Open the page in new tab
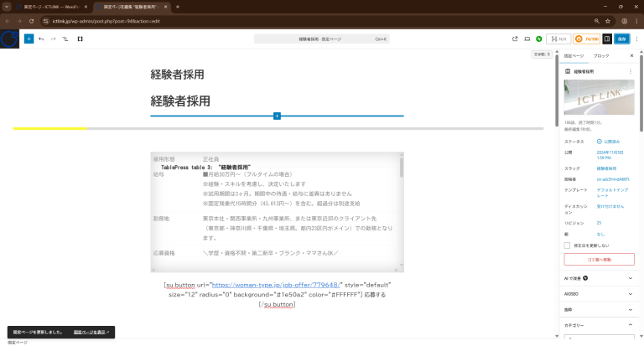The height and width of the screenshot is (346, 644). click(515, 39)
